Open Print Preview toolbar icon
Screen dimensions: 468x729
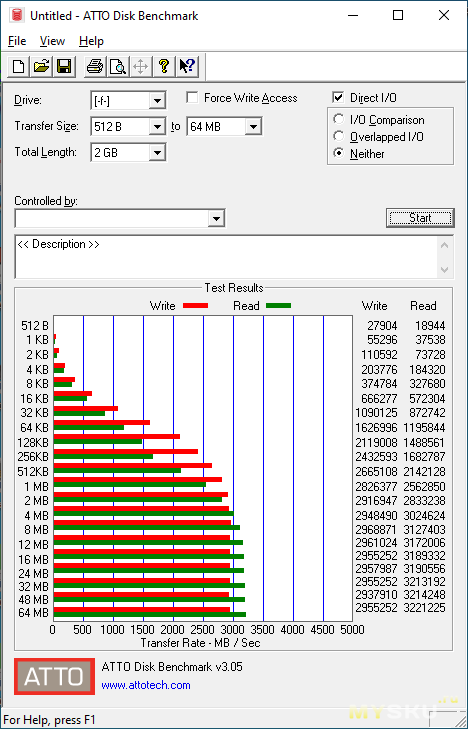[118, 66]
